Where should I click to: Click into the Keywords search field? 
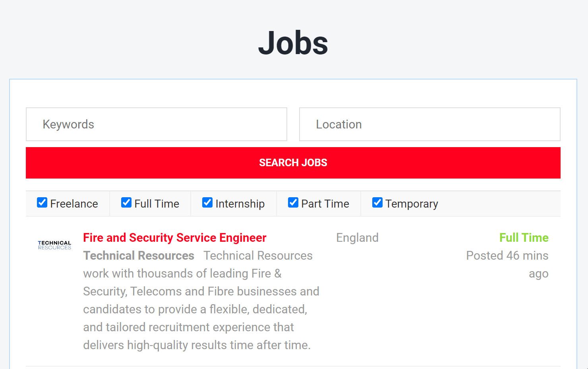pyautogui.click(x=157, y=124)
